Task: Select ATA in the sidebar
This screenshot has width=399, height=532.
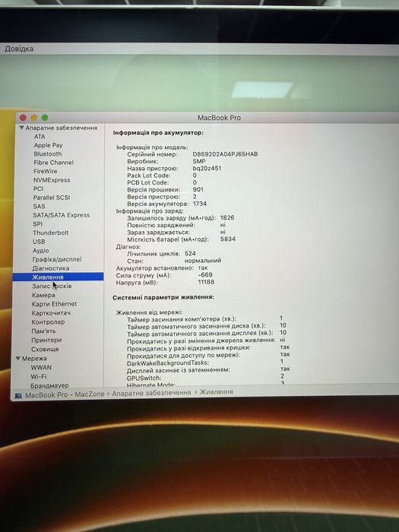Action: [x=40, y=136]
